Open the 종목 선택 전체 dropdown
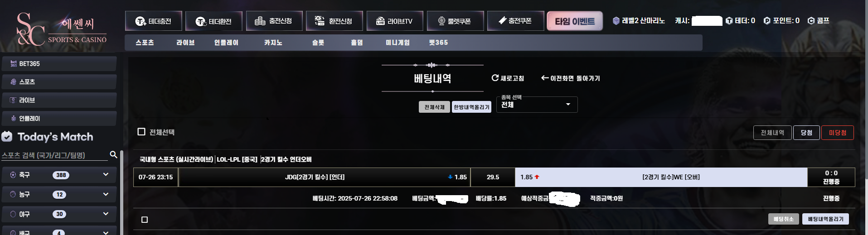Image resolution: width=868 pixels, height=235 pixels. 537,105
